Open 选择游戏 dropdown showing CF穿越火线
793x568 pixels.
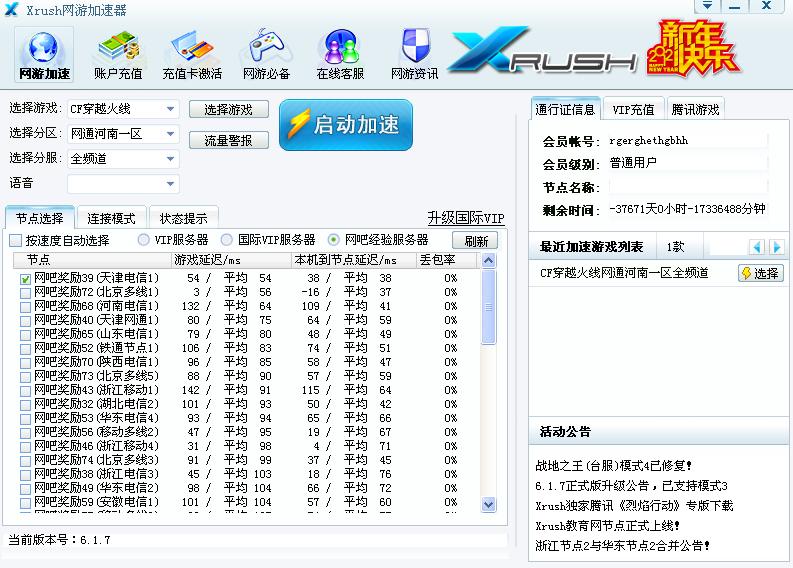(123, 109)
